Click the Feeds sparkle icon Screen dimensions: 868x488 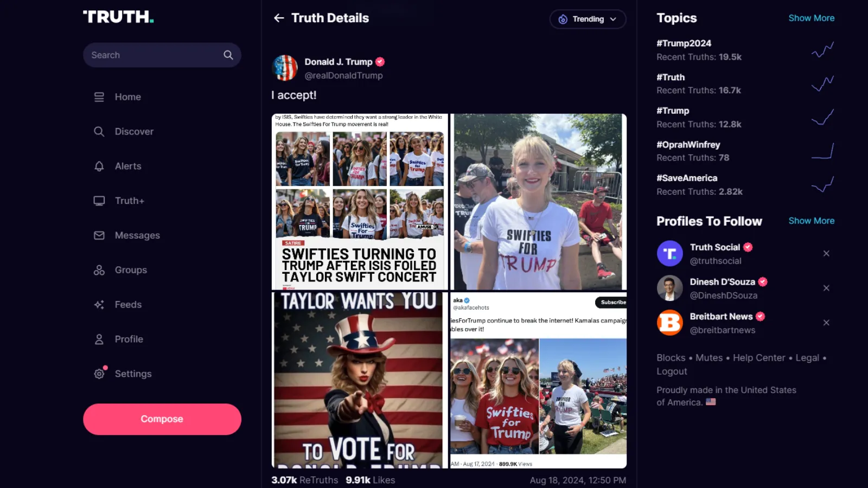pos(99,305)
